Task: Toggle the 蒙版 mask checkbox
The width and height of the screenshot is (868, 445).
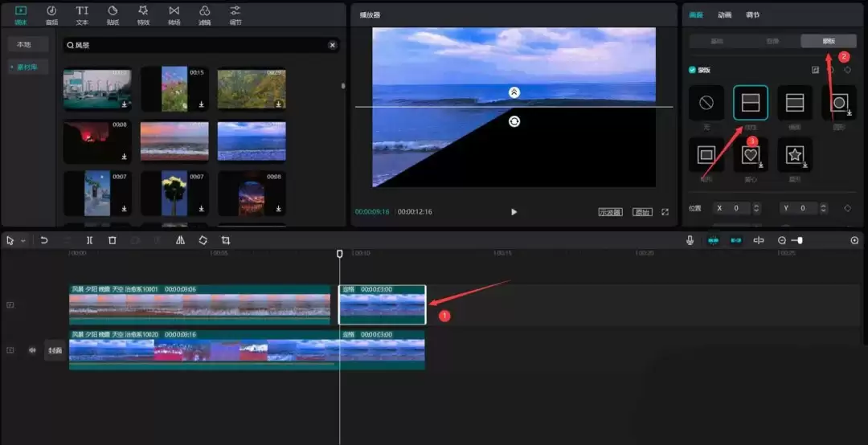Action: point(693,70)
